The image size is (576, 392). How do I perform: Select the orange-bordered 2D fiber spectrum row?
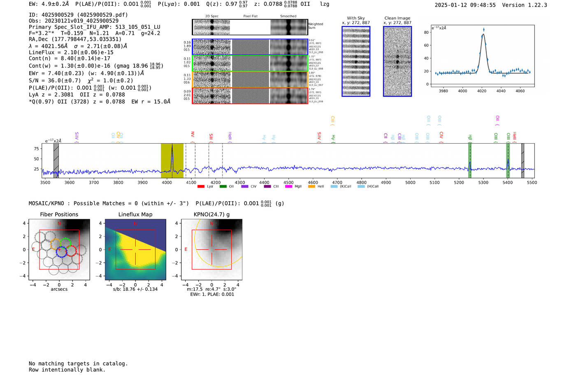click(250, 79)
